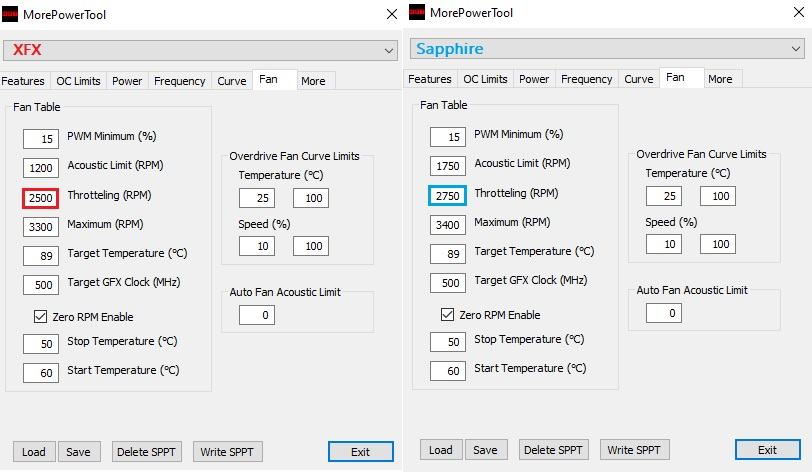Click Delete SPPT in the Sapphire window
Image resolution: width=812 pixels, height=472 pixels.
pos(554,450)
